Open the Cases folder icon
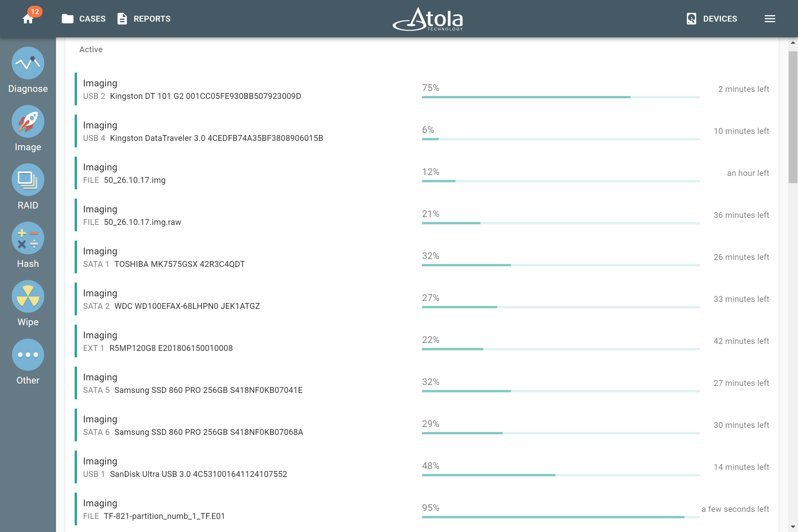 pos(67,19)
